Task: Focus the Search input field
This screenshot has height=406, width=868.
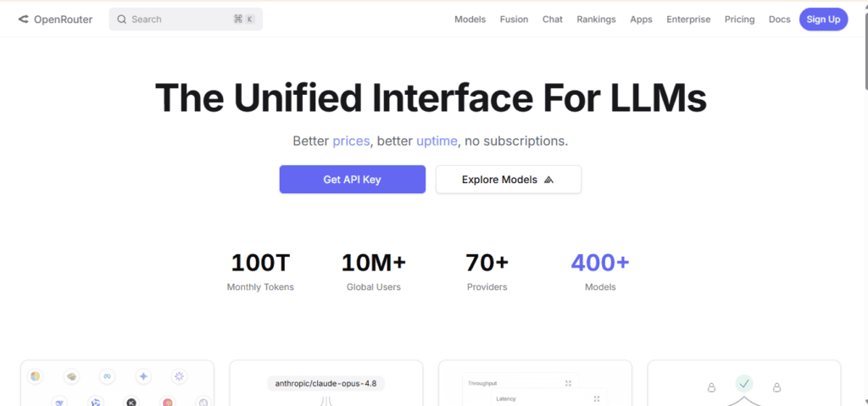Action: pos(186,19)
